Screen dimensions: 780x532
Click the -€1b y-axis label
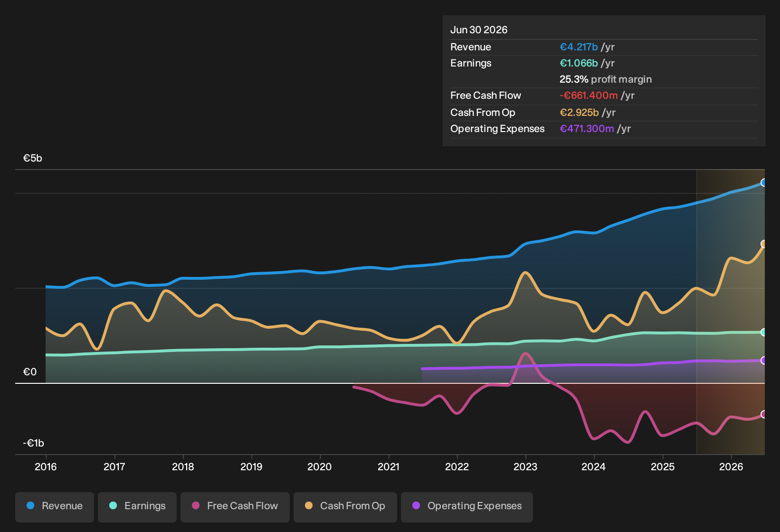pyautogui.click(x=34, y=443)
